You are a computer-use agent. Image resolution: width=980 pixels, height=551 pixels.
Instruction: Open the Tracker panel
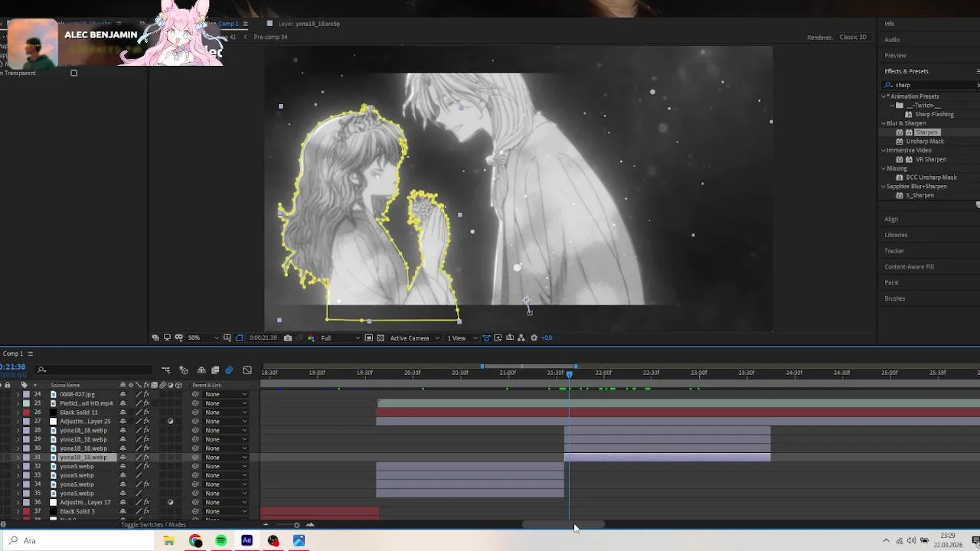[x=894, y=251]
